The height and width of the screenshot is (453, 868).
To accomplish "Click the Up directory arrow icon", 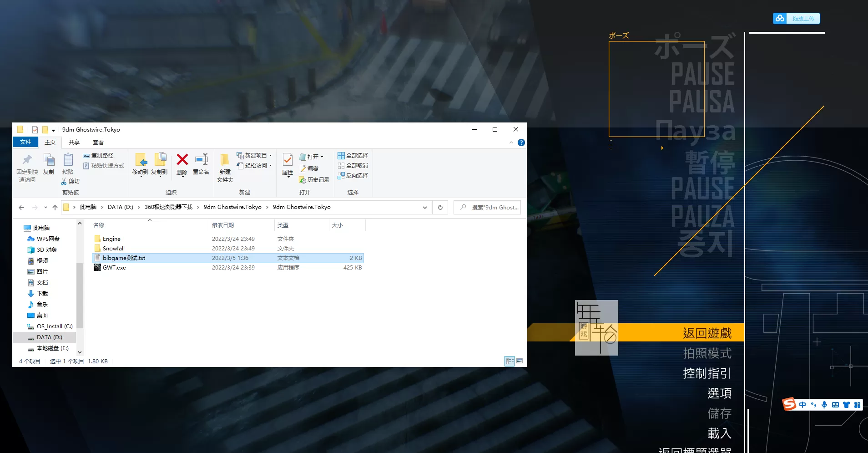I will tap(55, 208).
